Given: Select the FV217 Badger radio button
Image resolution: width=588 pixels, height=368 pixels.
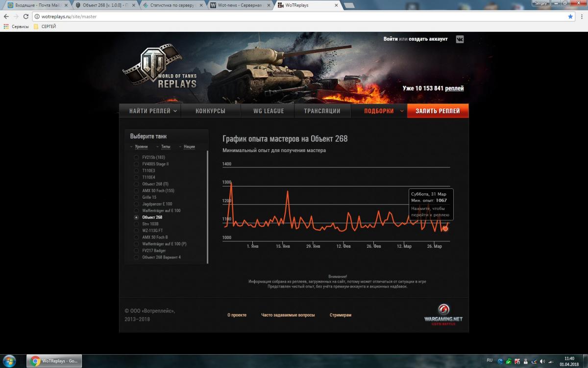Looking at the screenshot, I should coord(136,251).
